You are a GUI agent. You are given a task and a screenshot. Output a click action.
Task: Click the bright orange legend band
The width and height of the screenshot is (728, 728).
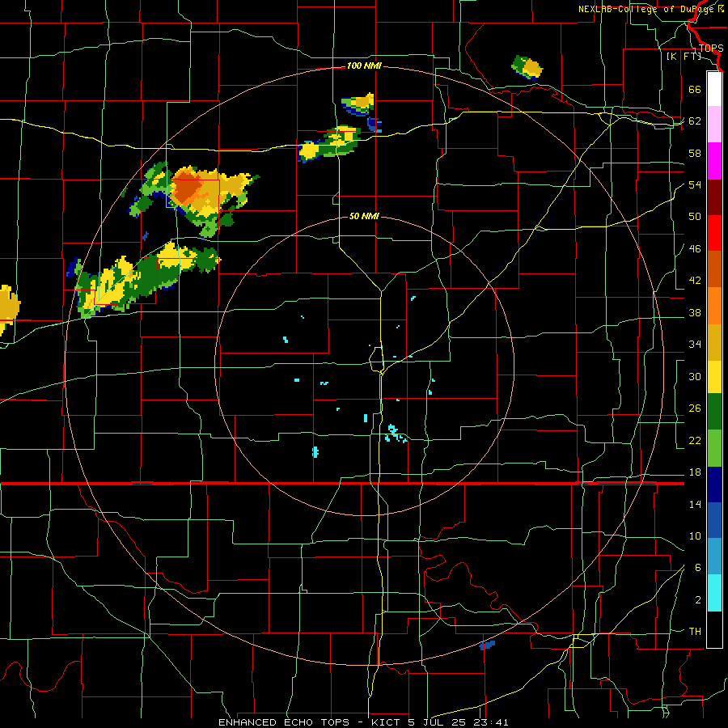(x=714, y=306)
